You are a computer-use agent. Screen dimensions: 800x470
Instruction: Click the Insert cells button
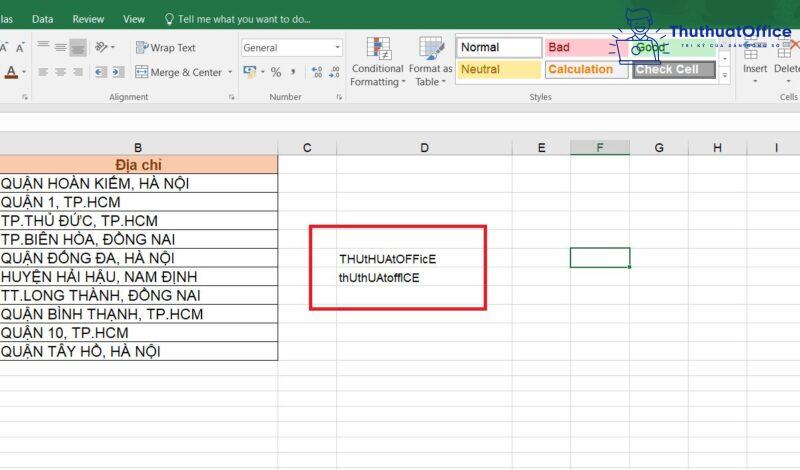point(755,61)
